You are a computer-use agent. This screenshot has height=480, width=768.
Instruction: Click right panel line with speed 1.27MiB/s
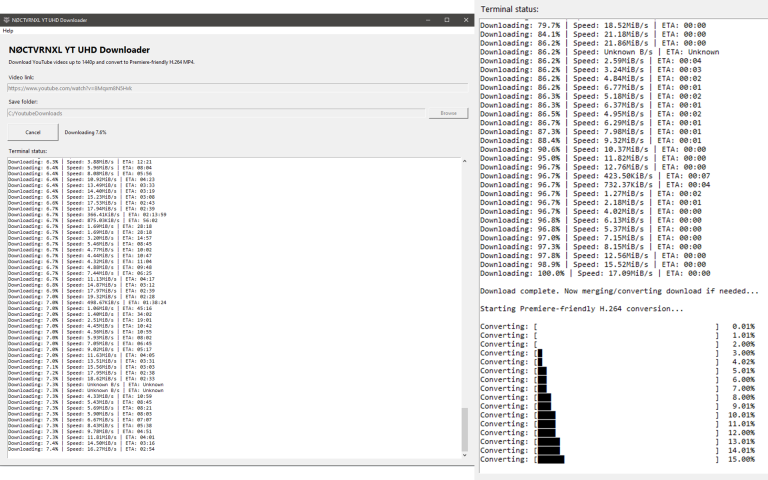click(x=591, y=193)
